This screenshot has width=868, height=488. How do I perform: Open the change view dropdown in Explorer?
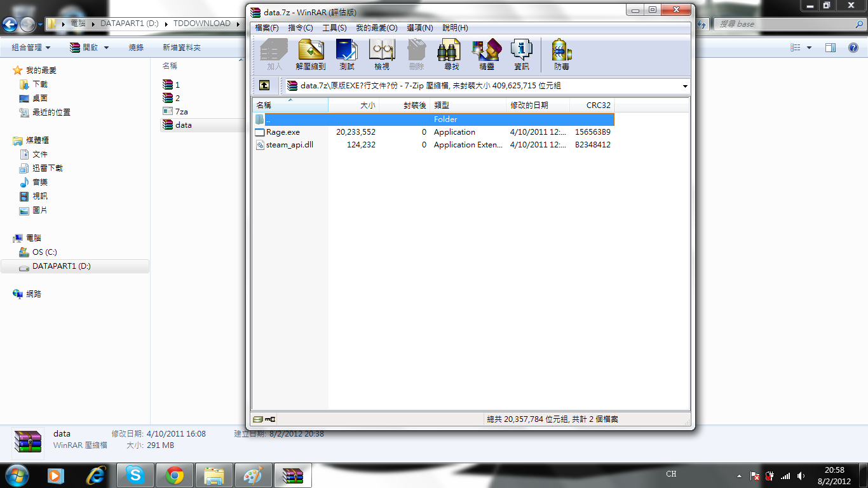(x=809, y=48)
